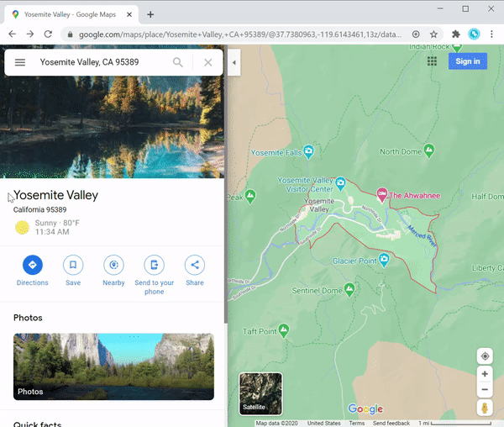Open the Chrome three-dot menu
The width and height of the screenshot is (504, 427).
tap(491, 34)
